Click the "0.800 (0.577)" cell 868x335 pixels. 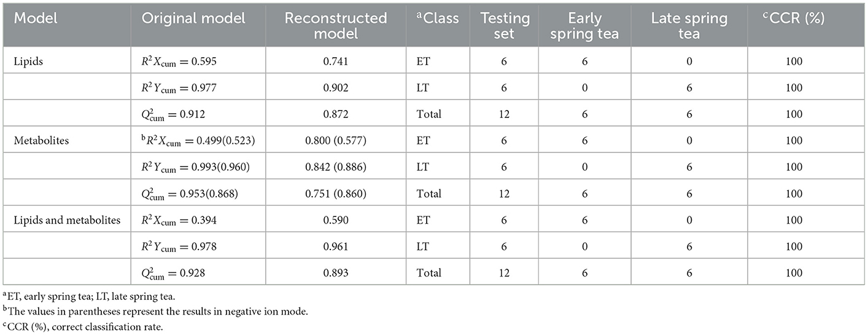(x=336, y=141)
